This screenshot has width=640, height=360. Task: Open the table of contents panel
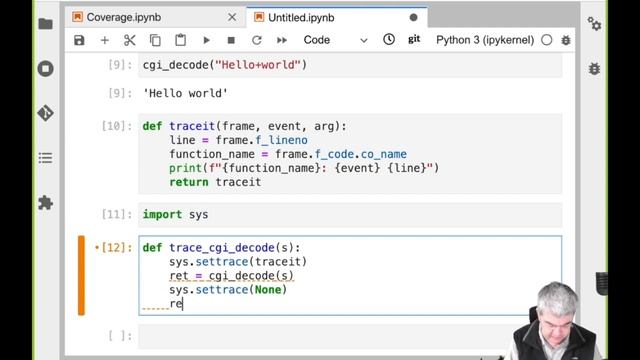[45, 158]
